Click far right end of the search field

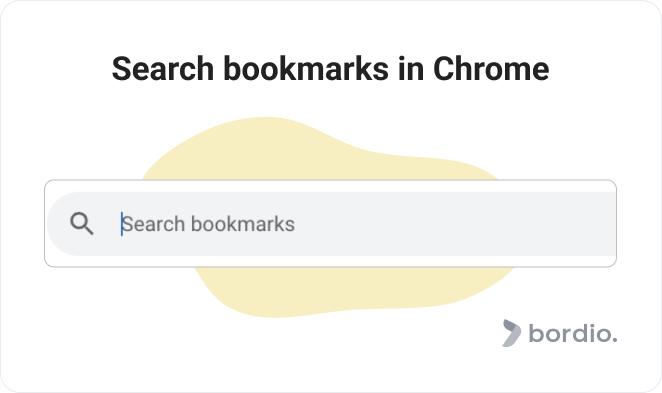(606, 224)
